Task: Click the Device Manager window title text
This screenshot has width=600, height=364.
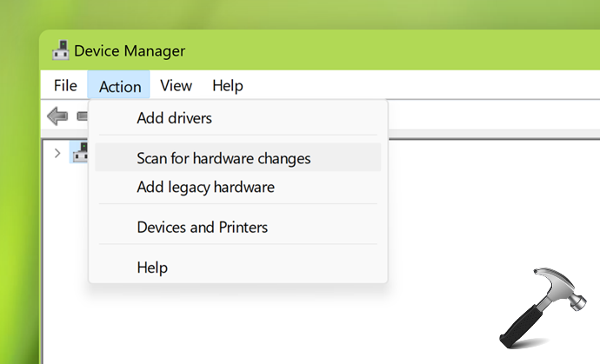Action: click(130, 50)
